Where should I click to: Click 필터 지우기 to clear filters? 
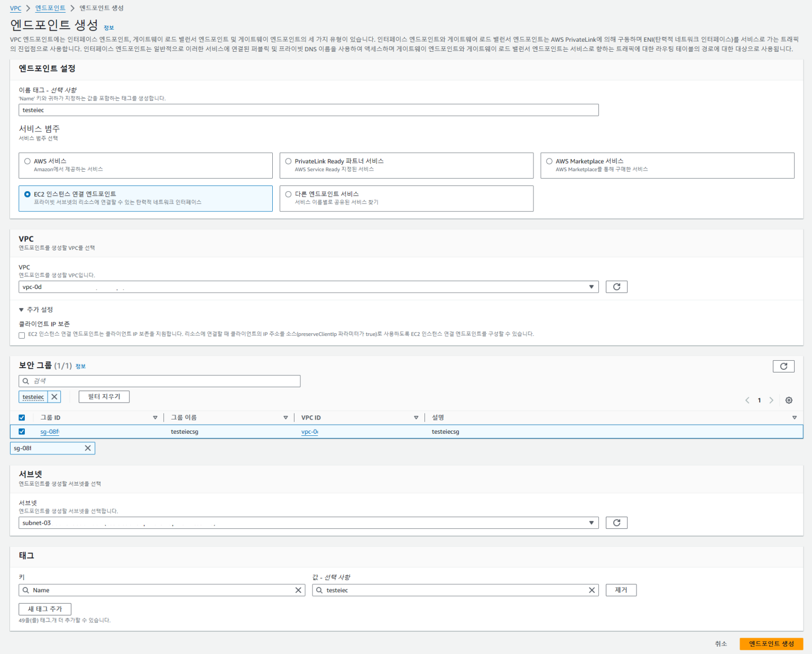coord(104,397)
